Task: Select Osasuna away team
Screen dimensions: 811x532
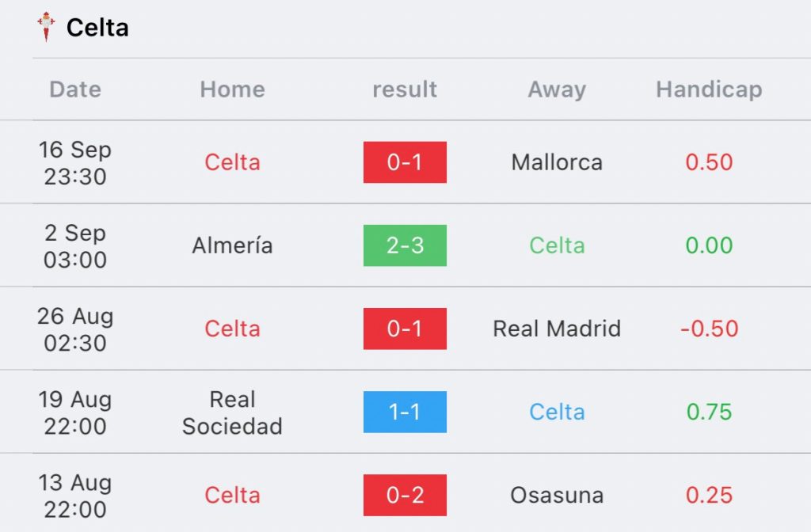Action: 557,496
